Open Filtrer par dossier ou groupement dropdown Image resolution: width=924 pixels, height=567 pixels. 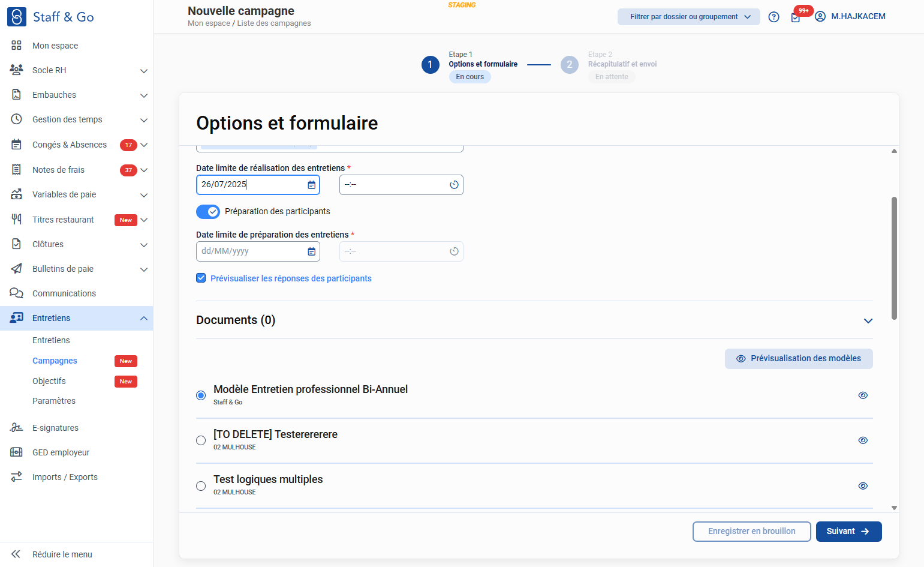click(689, 17)
